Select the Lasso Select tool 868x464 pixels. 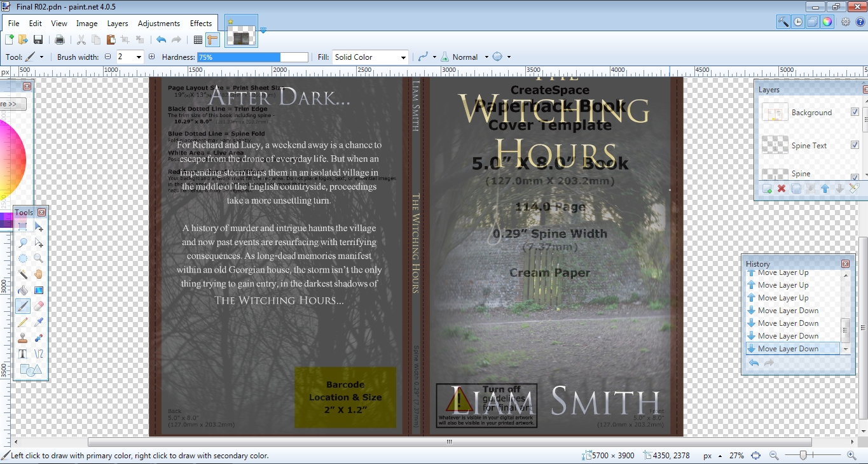tap(23, 243)
